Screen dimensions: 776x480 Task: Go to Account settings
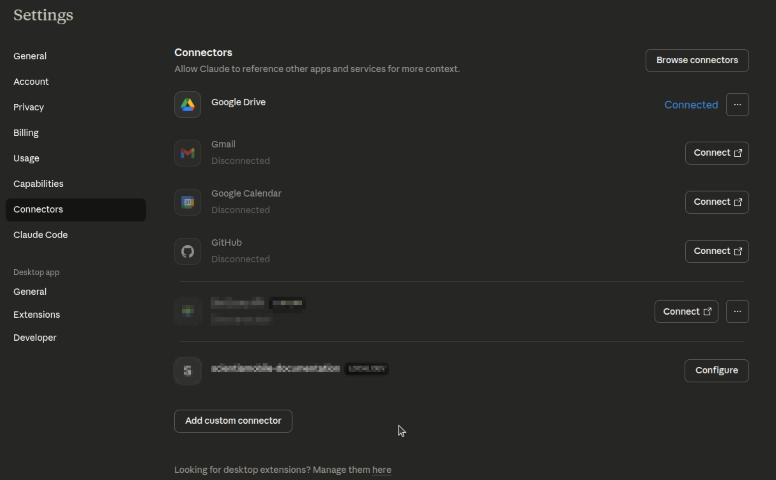pyautogui.click(x=76, y=82)
